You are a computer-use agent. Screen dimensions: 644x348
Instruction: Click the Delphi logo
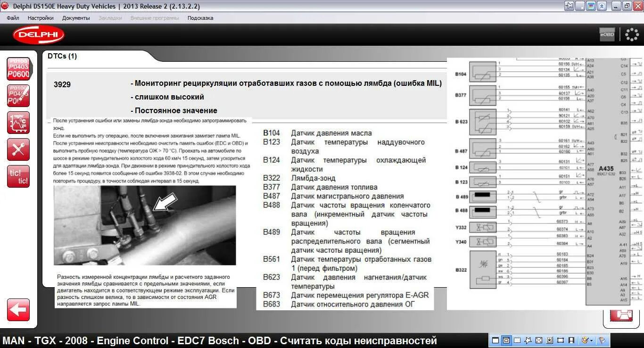[39, 35]
